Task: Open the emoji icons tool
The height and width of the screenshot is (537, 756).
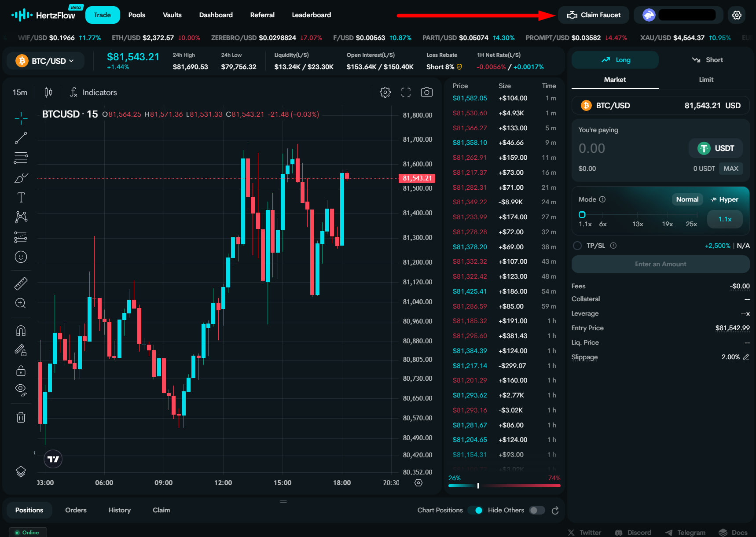Action: pyautogui.click(x=21, y=257)
